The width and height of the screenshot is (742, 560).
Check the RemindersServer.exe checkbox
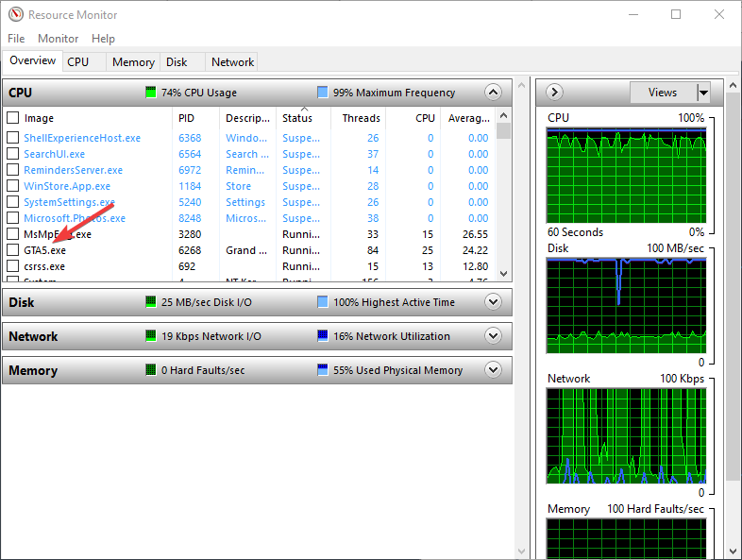13,169
